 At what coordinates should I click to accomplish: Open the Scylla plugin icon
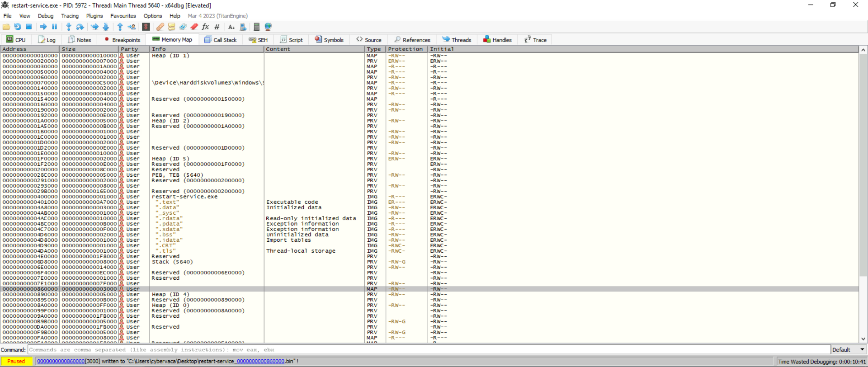[x=146, y=27]
